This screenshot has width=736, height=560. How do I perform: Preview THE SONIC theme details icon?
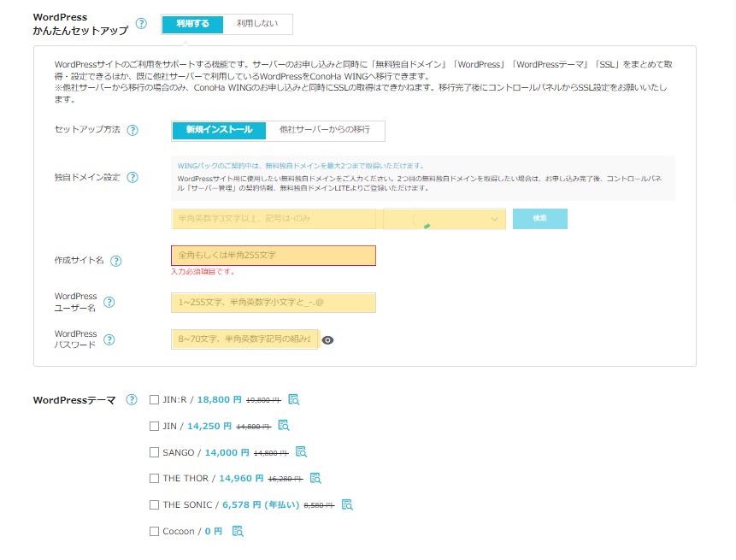coord(347,504)
